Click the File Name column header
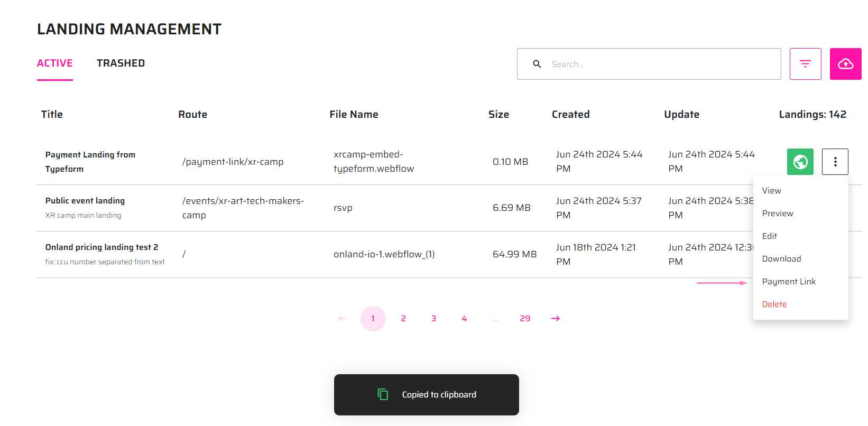The width and height of the screenshot is (868, 426). (x=354, y=114)
